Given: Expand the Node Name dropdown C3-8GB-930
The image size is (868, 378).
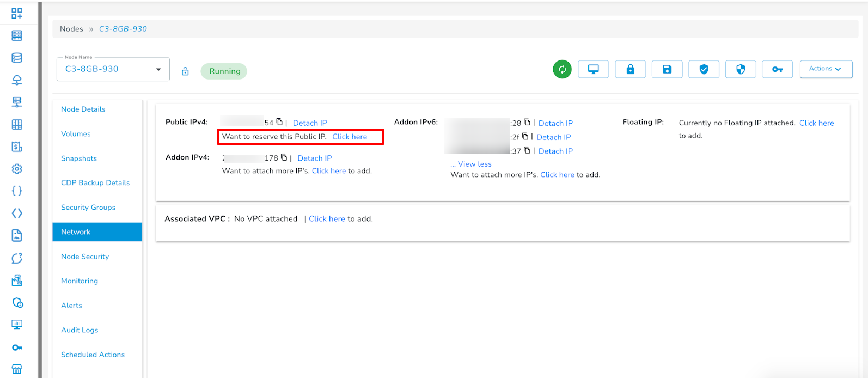Looking at the screenshot, I should [158, 69].
